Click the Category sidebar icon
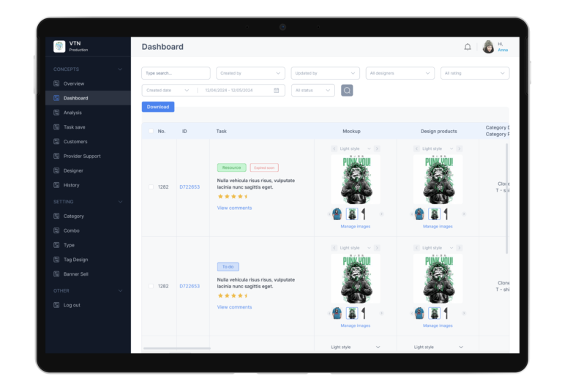562x392 pixels. (x=56, y=216)
